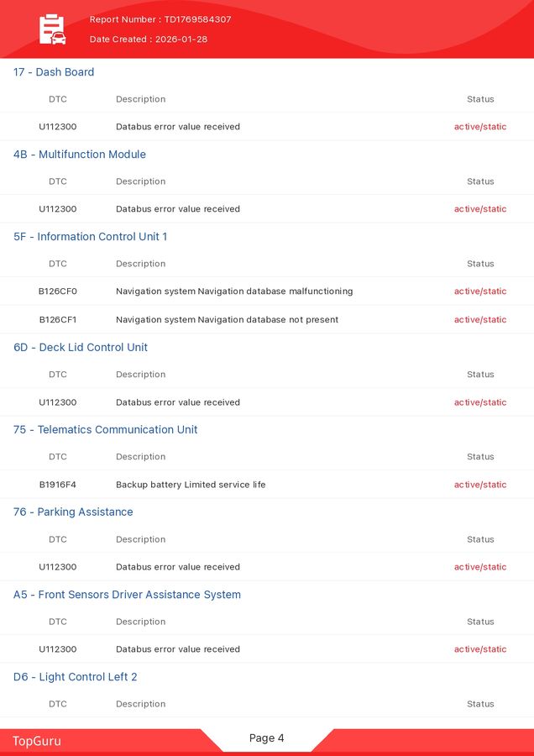Click the Date Created 2026-01-28 text
This screenshot has width=534, height=756.
click(149, 39)
